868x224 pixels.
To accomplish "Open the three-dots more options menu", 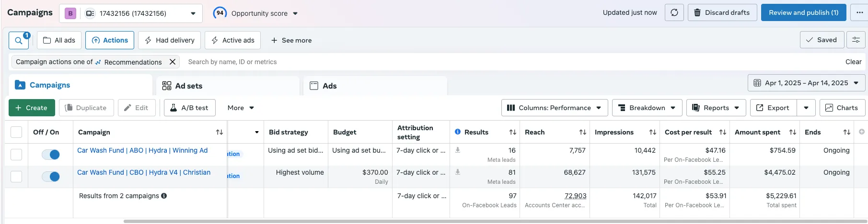I will (x=859, y=12).
